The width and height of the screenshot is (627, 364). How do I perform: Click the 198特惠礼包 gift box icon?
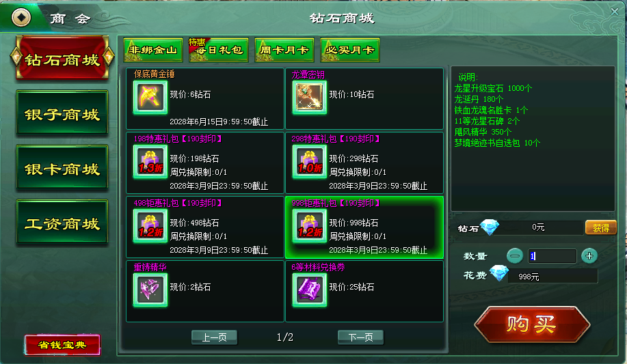point(150,161)
